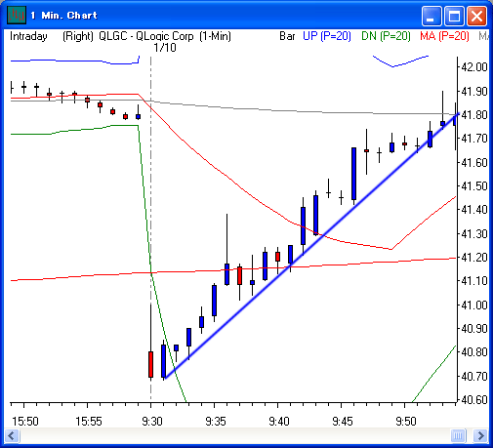Select the MA (P=20) legend label

[444, 36]
